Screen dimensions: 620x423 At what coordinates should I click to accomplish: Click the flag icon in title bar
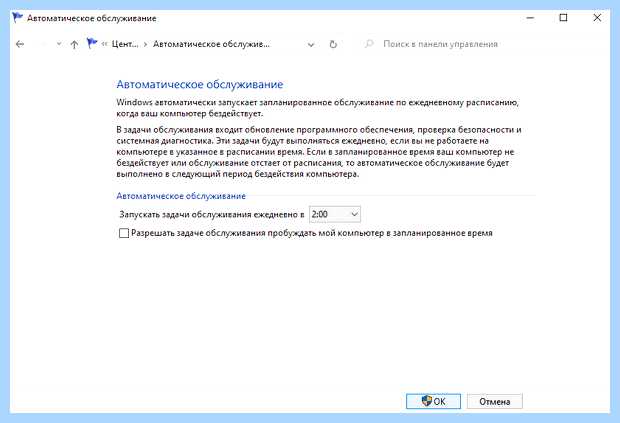(17, 18)
